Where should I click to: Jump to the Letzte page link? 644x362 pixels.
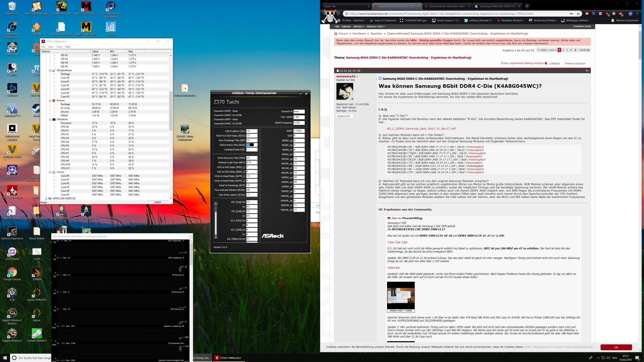(x=585, y=50)
